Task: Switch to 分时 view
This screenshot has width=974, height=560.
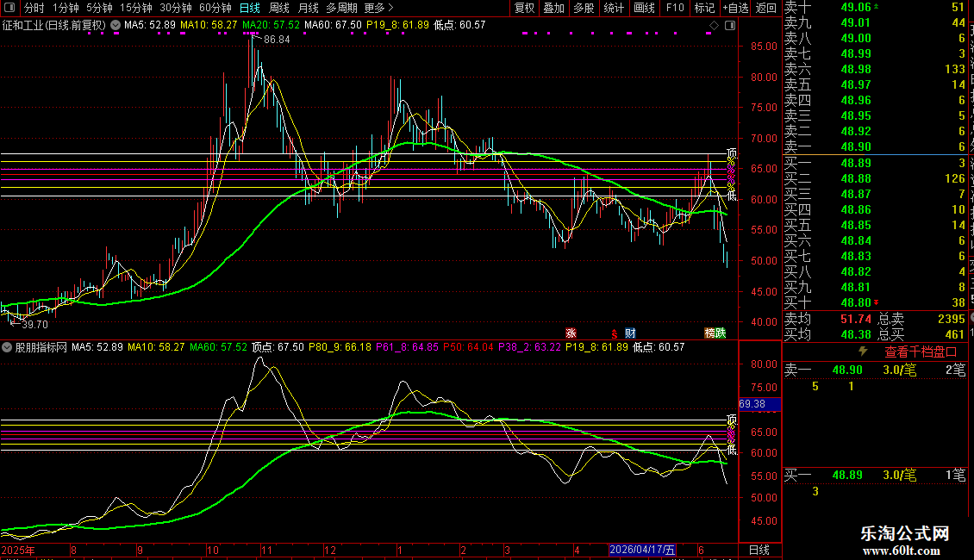Action: (34, 8)
